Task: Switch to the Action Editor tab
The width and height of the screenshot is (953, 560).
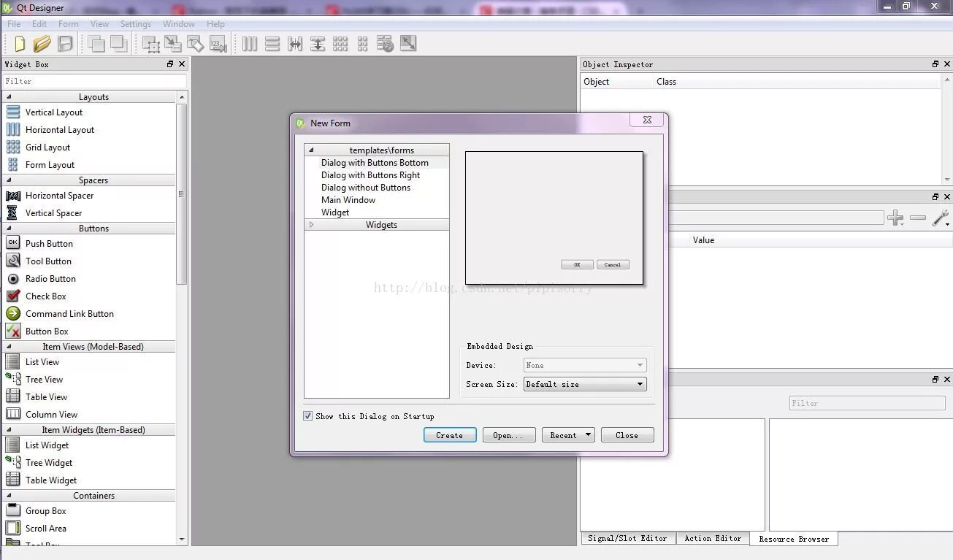Action: 713,538
